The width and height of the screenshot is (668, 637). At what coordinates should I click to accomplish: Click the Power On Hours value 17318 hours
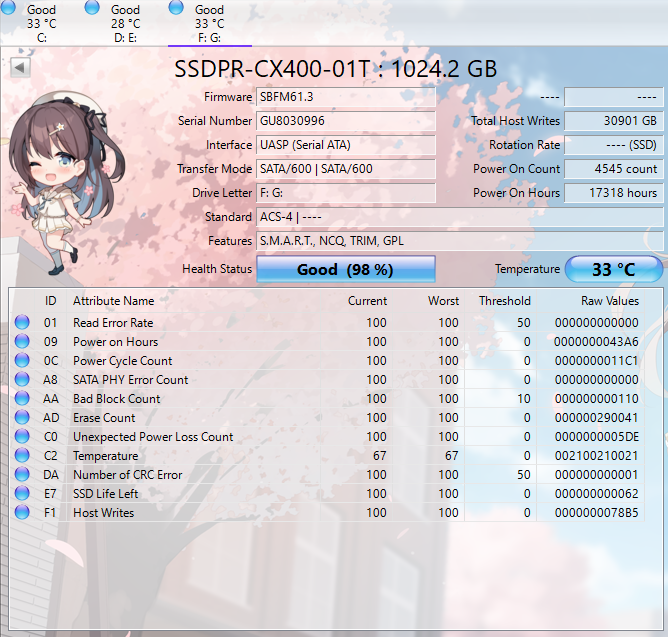(x=613, y=193)
